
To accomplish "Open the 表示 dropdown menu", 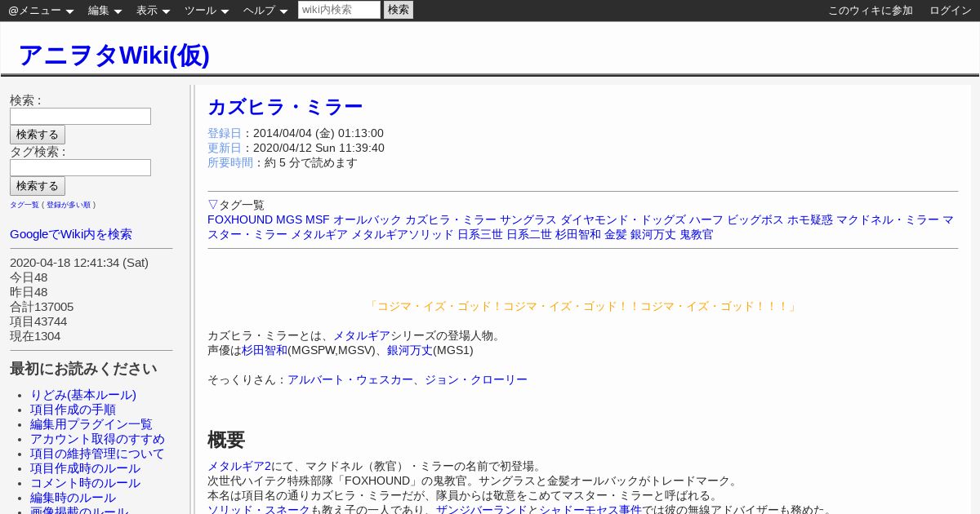I will [x=153, y=11].
